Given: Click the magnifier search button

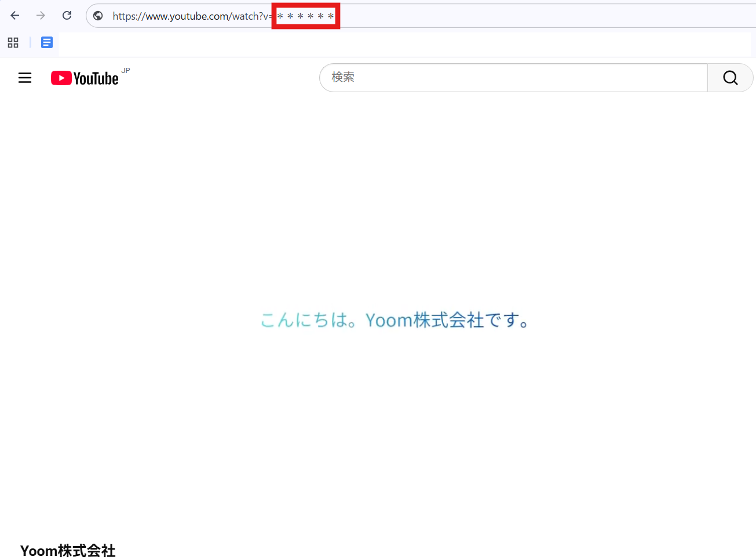Looking at the screenshot, I should pos(730,78).
